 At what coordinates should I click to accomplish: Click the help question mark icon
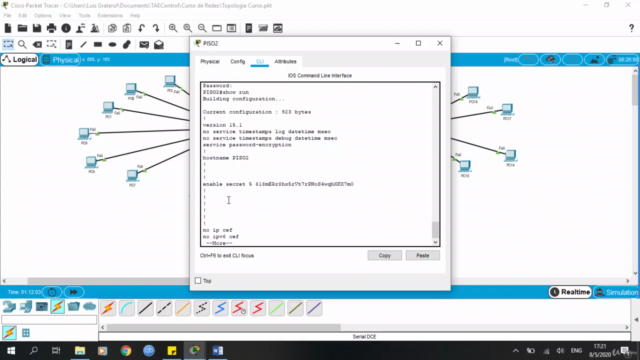(x=631, y=28)
